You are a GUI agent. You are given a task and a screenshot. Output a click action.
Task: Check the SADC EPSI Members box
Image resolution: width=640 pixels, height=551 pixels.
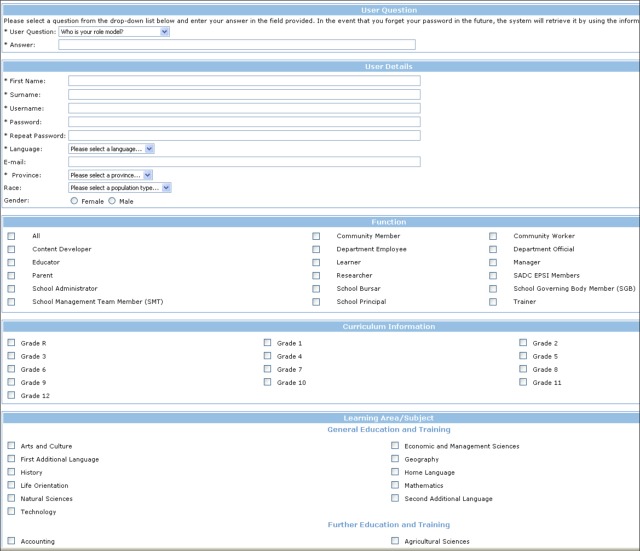(493, 275)
